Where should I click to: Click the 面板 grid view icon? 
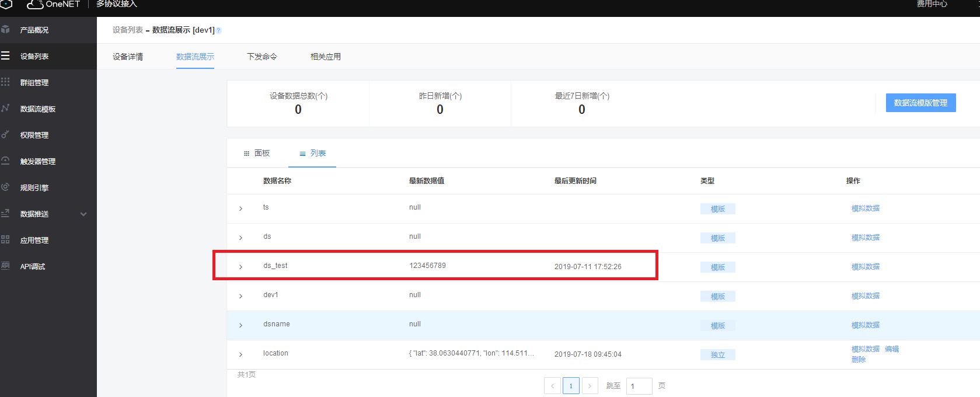tap(246, 154)
